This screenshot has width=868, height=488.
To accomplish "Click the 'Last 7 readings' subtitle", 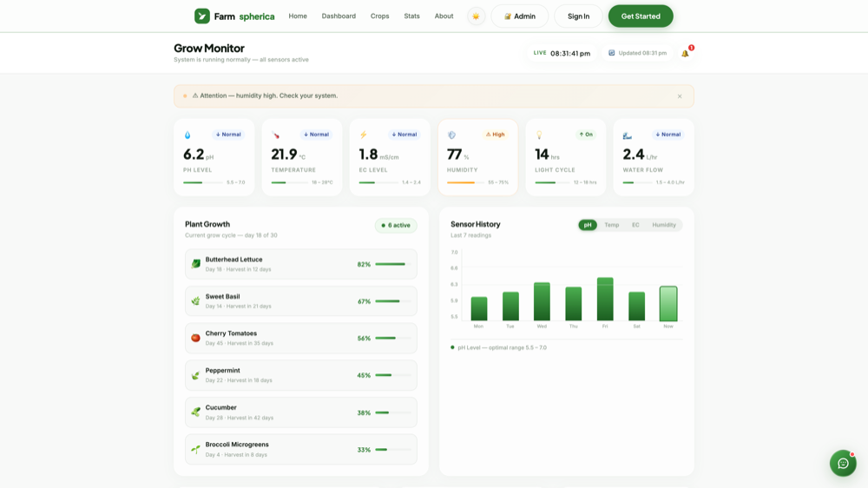I will click(x=470, y=235).
